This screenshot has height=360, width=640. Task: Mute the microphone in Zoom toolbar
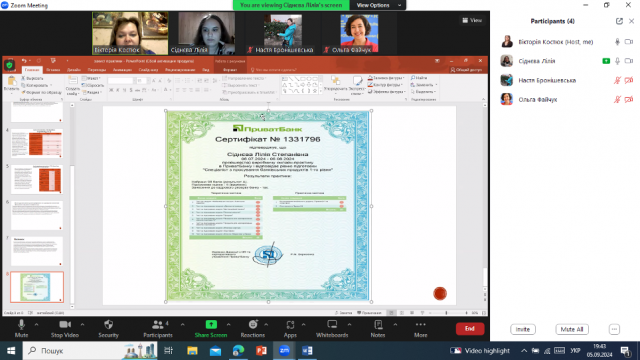tap(21, 329)
